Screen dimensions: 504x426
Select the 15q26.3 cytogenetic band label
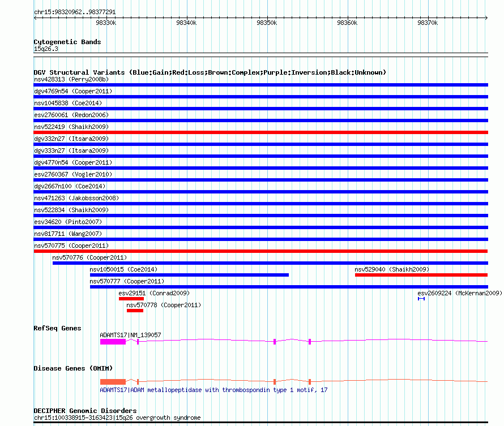coord(46,49)
